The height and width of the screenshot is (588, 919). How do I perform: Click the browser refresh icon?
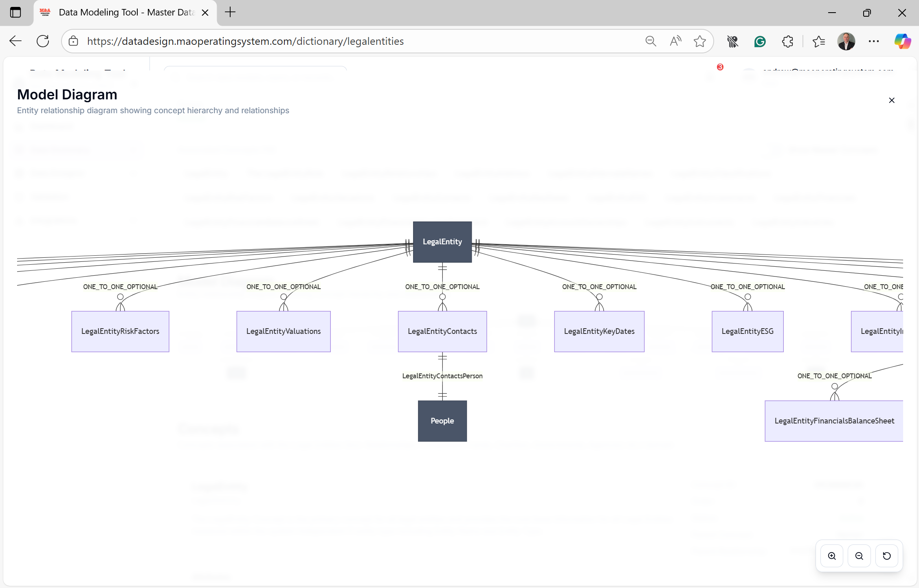43,41
